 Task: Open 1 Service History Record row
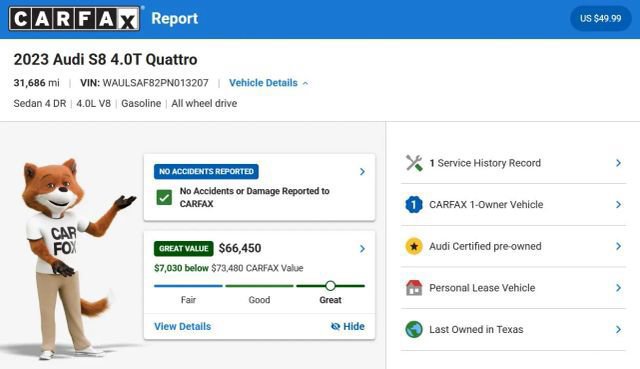coord(513,163)
